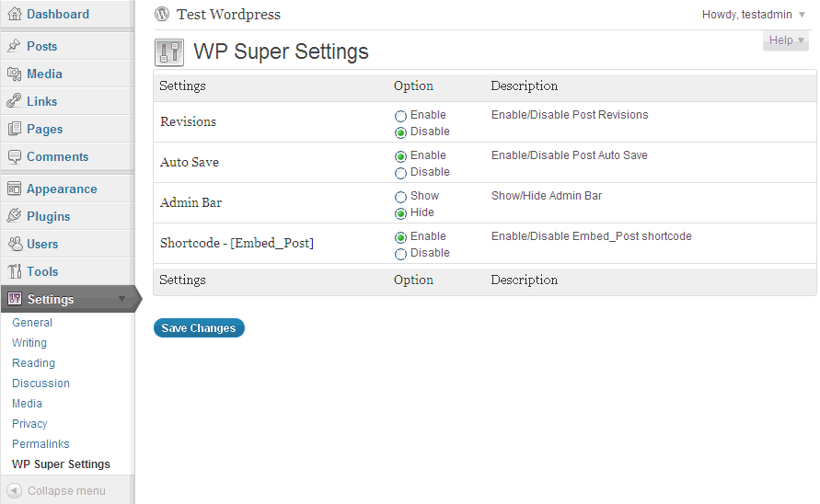The height and width of the screenshot is (504, 820).
Task: Enable the Embed_Post shortcode option
Action: [400, 237]
